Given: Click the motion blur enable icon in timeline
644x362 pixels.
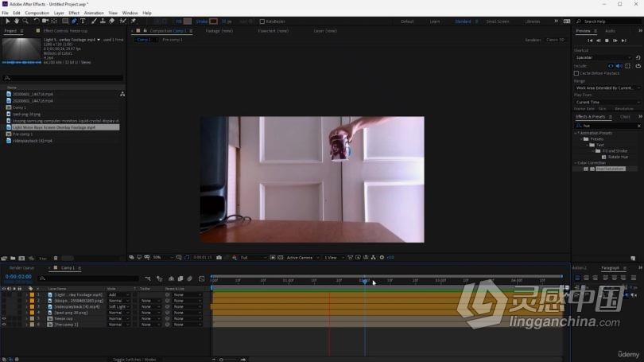Looking at the screenshot, I should tap(189, 278).
